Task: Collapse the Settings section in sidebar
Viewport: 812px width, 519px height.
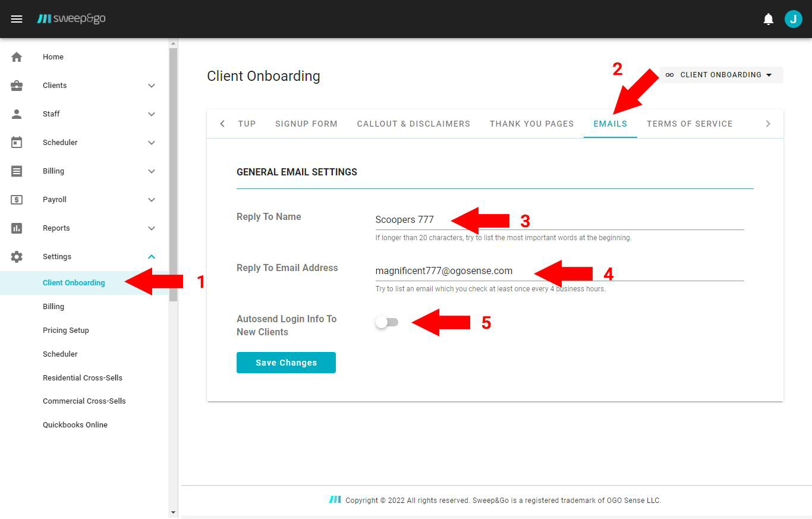Action: (151, 256)
